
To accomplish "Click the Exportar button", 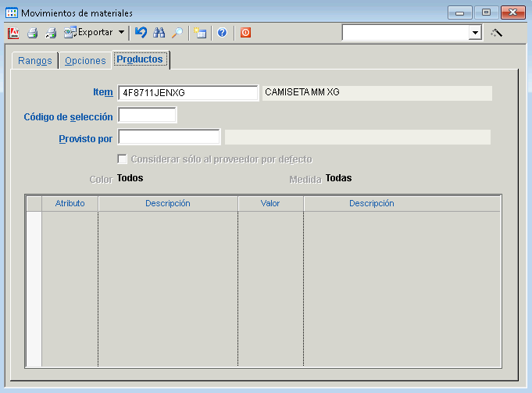I will pos(88,33).
